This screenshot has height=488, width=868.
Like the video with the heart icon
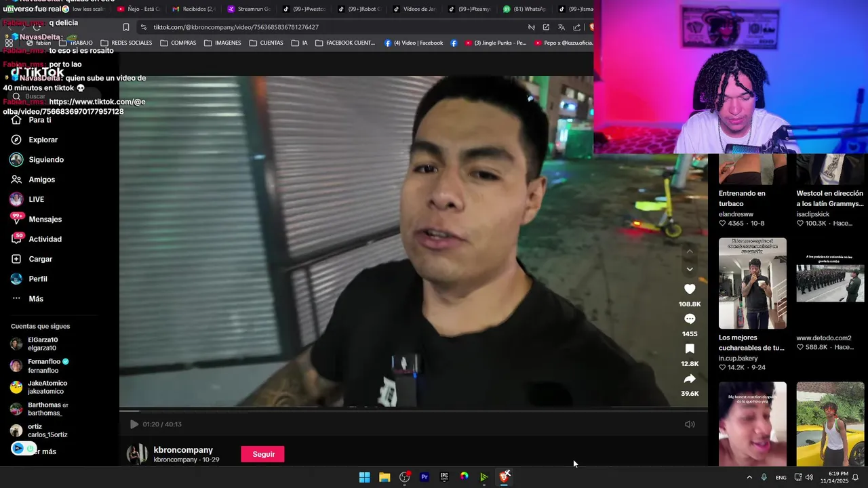(690, 289)
